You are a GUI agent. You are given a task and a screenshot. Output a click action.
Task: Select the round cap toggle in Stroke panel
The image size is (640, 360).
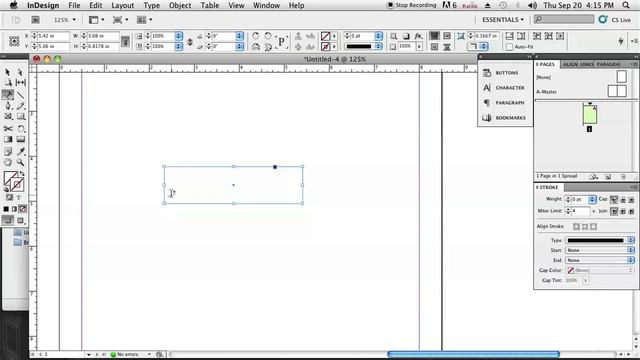(x=623, y=200)
